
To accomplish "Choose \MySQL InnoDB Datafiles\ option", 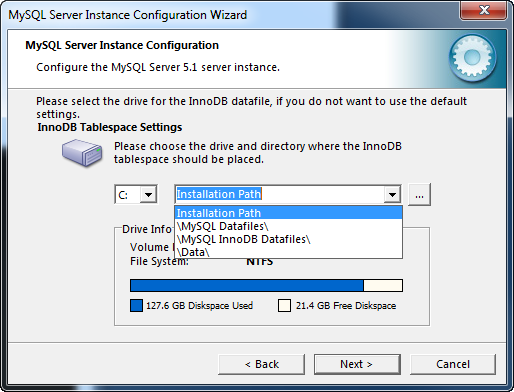I will click(288, 239).
